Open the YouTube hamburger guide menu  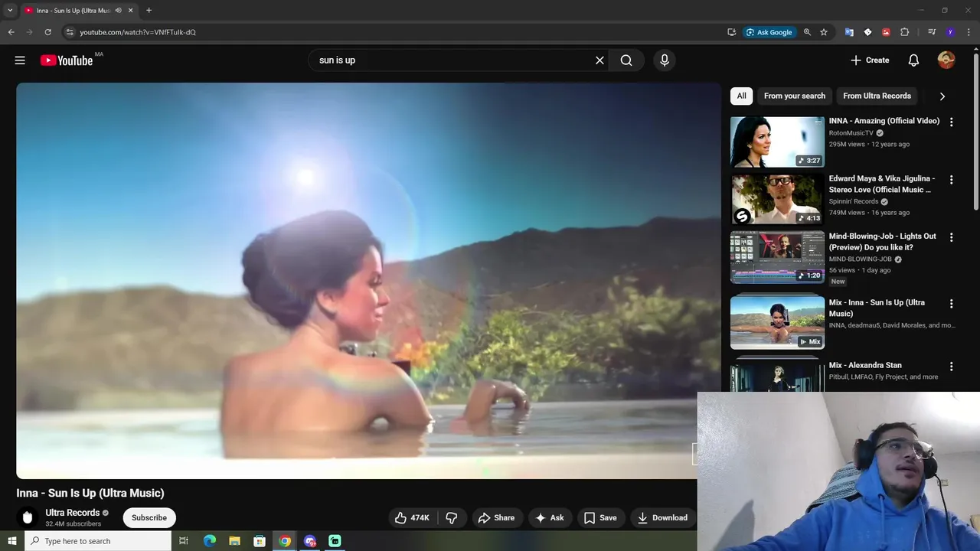pos(20,60)
